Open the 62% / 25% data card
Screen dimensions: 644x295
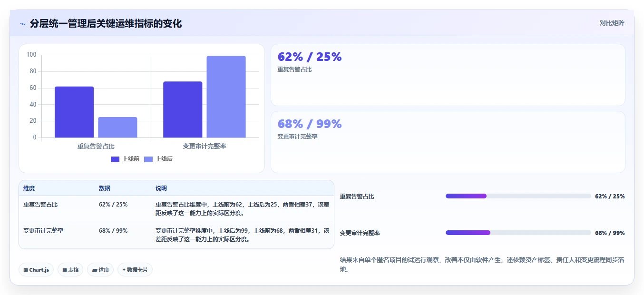448,75
